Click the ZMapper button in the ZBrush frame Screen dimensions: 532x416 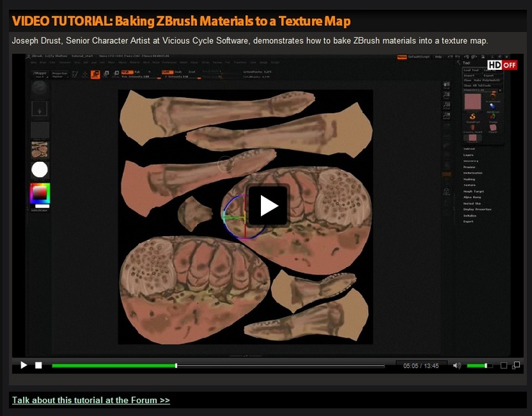40,74
